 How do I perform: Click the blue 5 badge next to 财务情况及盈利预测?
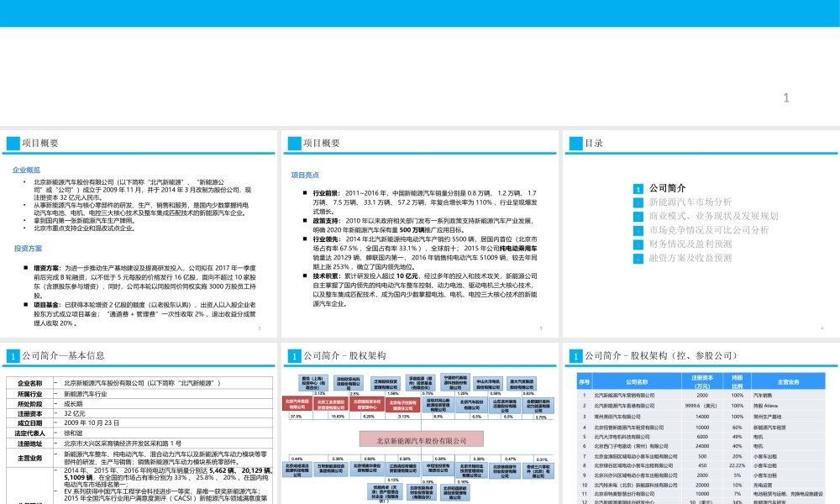(638, 244)
